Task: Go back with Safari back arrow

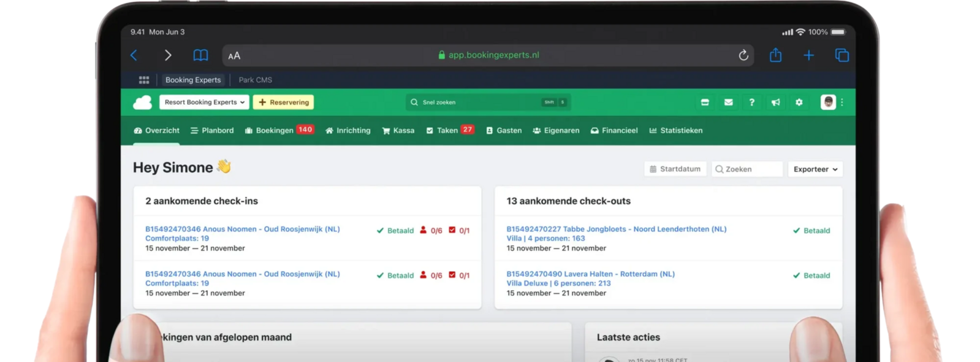Action: [x=134, y=55]
